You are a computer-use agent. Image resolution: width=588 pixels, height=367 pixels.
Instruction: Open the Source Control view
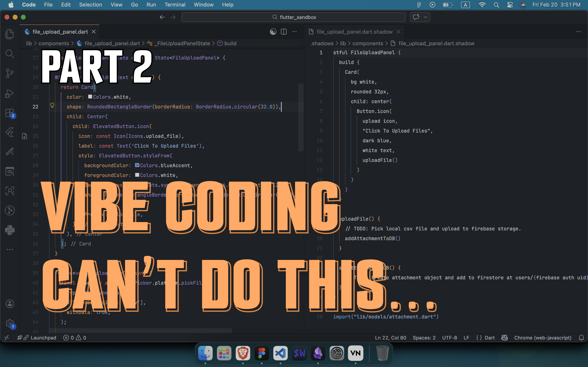coord(9,73)
